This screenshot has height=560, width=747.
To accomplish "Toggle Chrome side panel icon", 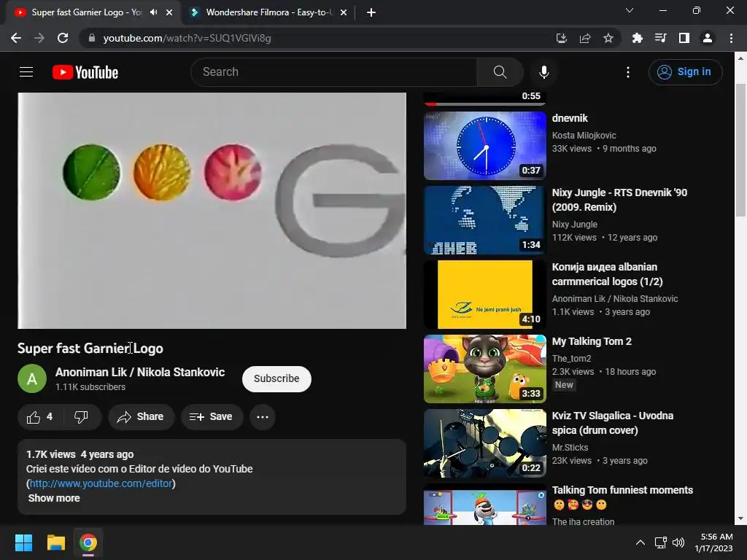I will pyautogui.click(x=684, y=38).
